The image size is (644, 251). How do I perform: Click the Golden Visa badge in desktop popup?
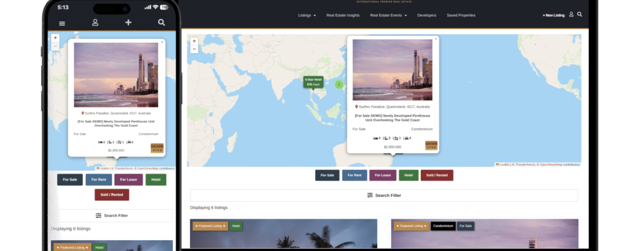click(431, 146)
